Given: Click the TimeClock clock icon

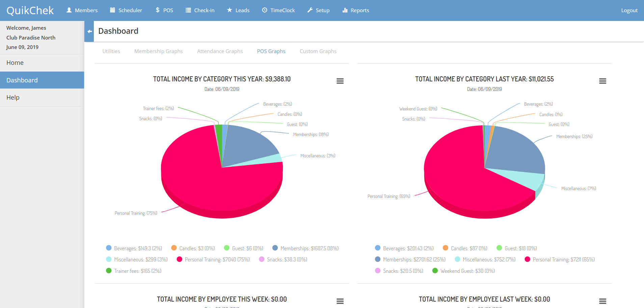Looking at the screenshot, I should tap(265, 10).
